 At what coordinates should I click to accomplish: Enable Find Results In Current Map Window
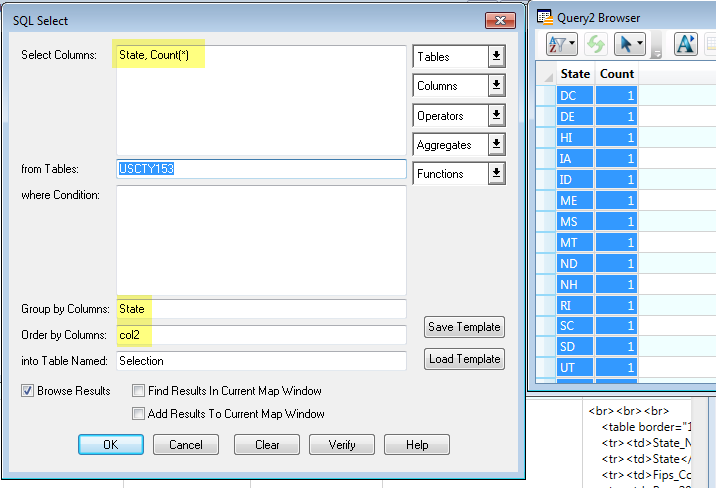pyautogui.click(x=139, y=391)
